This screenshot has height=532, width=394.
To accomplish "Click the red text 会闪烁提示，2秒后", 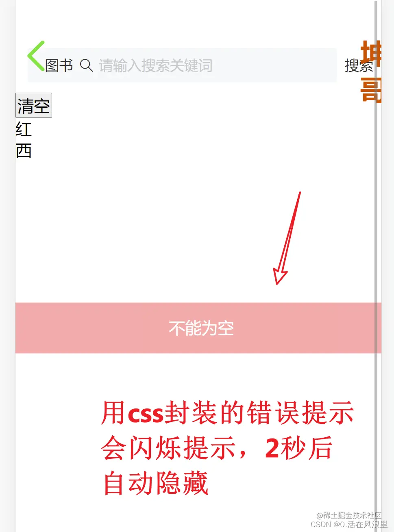I will point(217,448).
